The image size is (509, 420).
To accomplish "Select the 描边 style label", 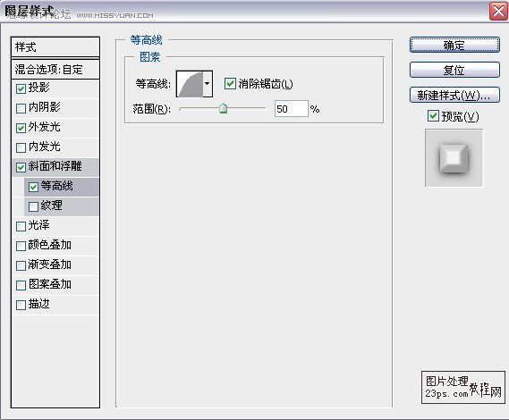I will click(x=39, y=304).
